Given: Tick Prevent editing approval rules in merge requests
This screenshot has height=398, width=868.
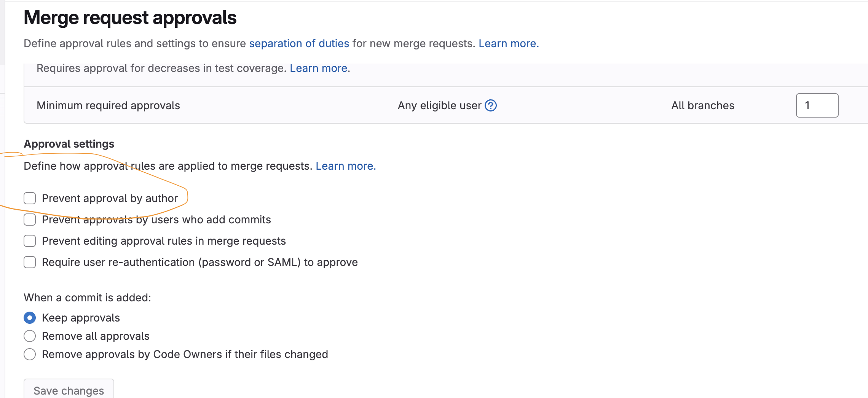Looking at the screenshot, I should 30,241.
